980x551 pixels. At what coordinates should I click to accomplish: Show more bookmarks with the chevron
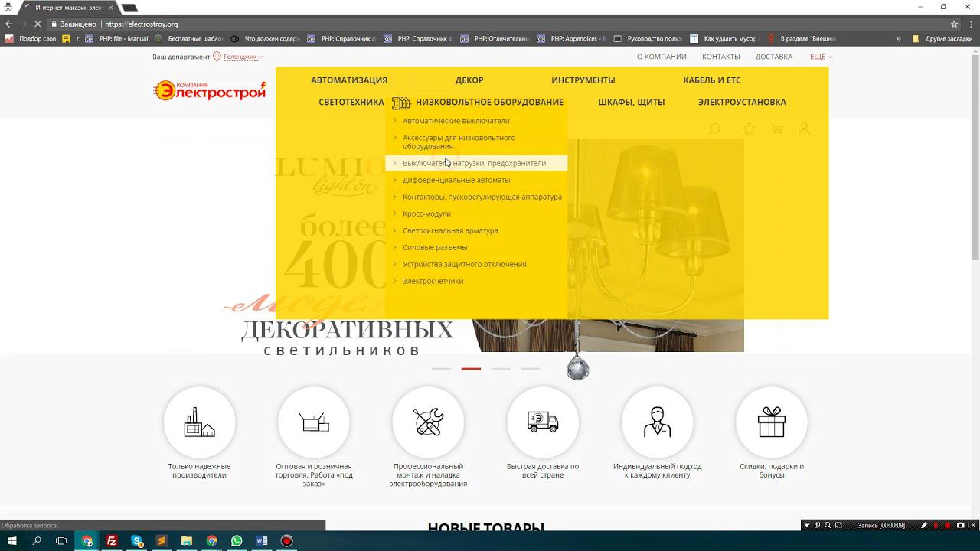[898, 38]
